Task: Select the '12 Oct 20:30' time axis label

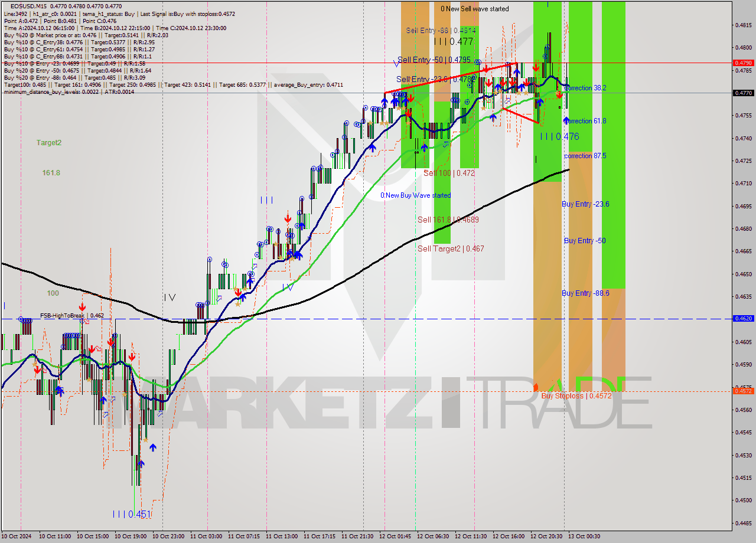Action: [x=546, y=537]
